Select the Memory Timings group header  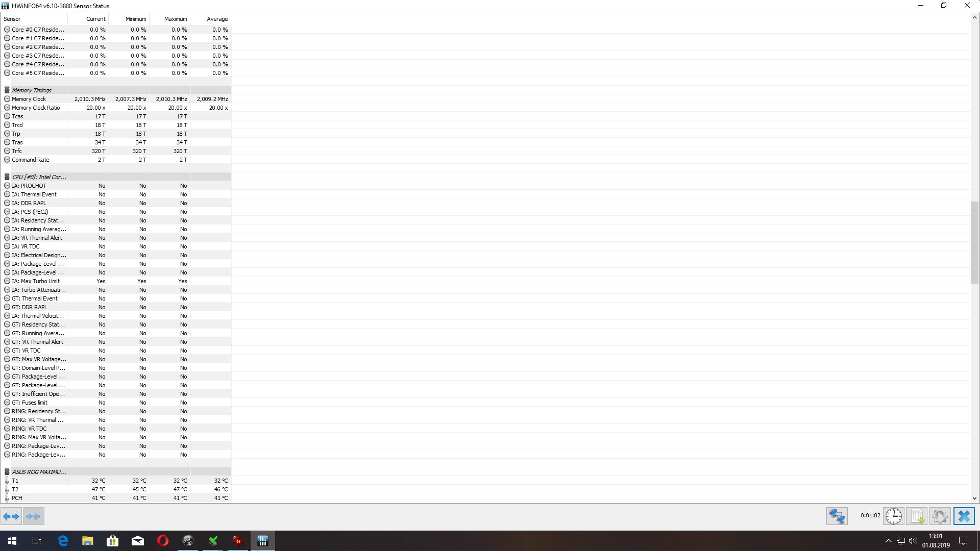tap(116, 90)
